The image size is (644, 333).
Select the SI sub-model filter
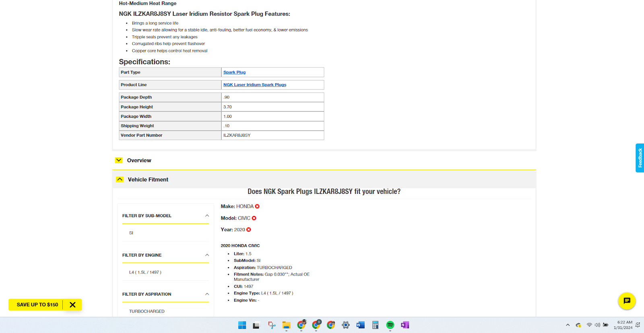[131, 233]
